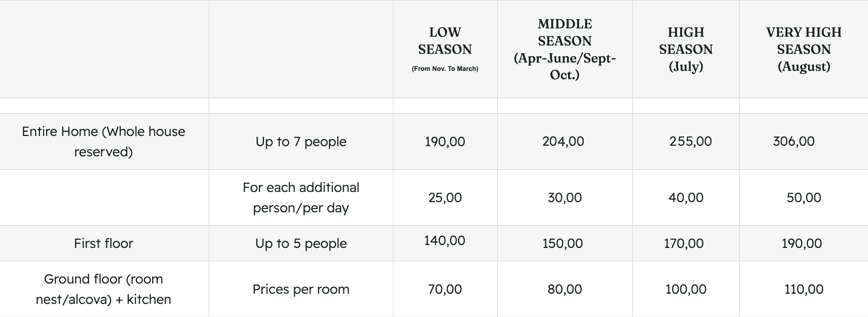This screenshot has width=868, height=317.
Task: Select the 204,00 middle season price
Action: click(x=563, y=141)
